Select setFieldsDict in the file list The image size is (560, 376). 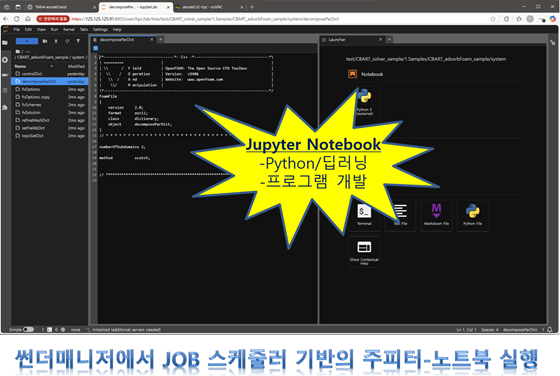pyautogui.click(x=49, y=128)
